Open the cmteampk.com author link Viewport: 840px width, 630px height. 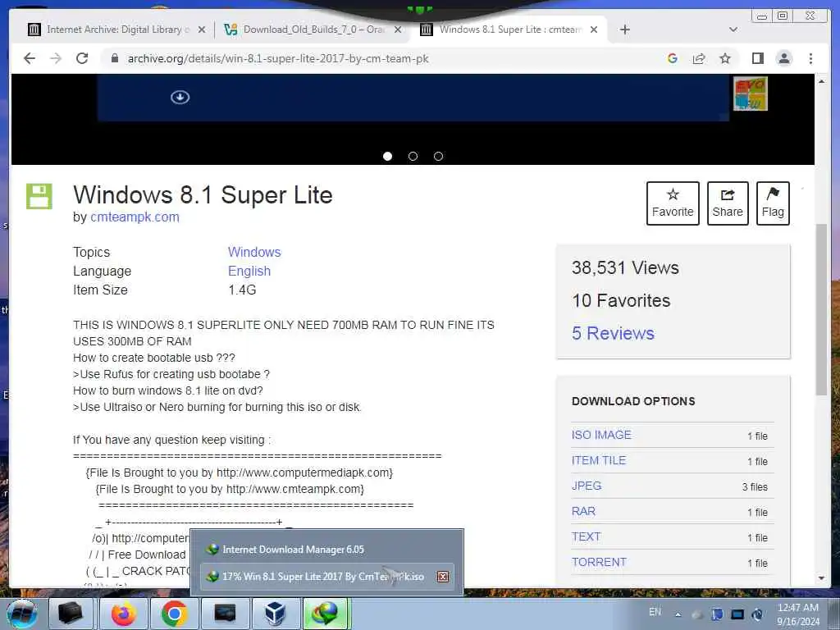click(135, 217)
